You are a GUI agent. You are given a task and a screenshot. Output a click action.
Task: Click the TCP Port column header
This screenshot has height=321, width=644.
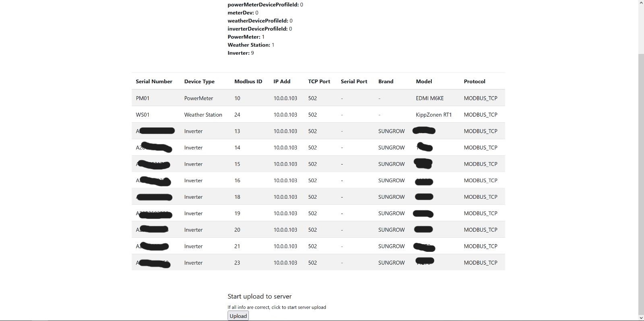[x=319, y=81]
